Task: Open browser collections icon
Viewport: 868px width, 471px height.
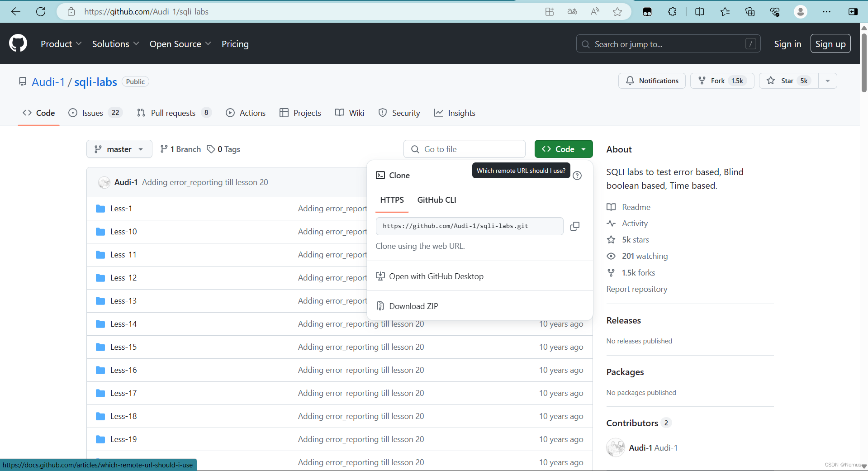Action: (750, 12)
